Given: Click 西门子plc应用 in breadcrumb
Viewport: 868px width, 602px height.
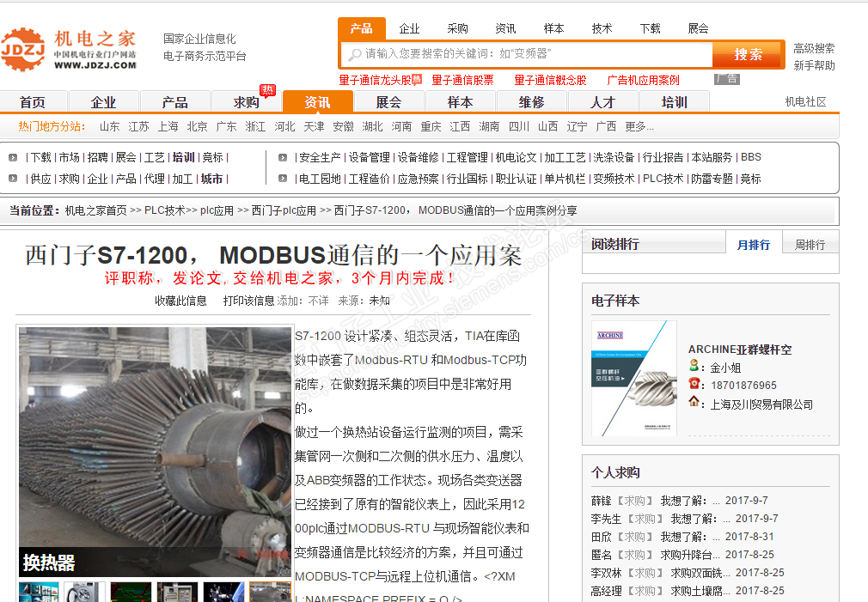Looking at the screenshot, I should tap(284, 210).
